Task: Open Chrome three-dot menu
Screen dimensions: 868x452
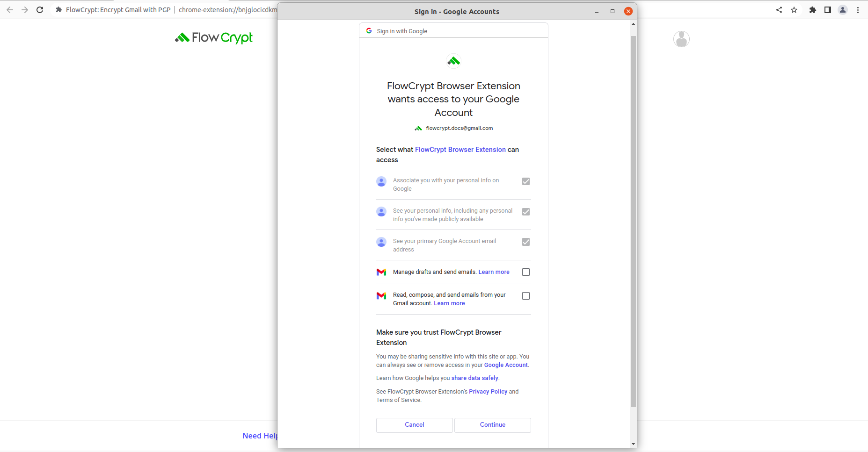Action: [858, 10]
